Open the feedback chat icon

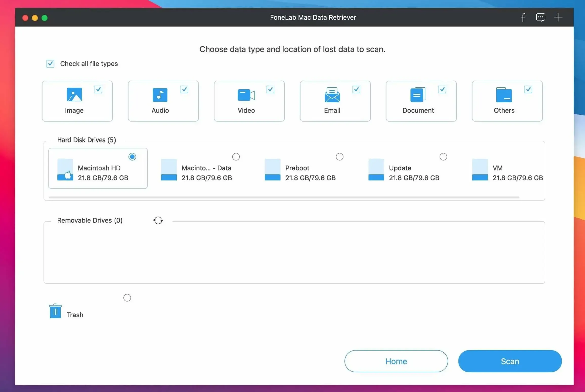coord(541,17)
